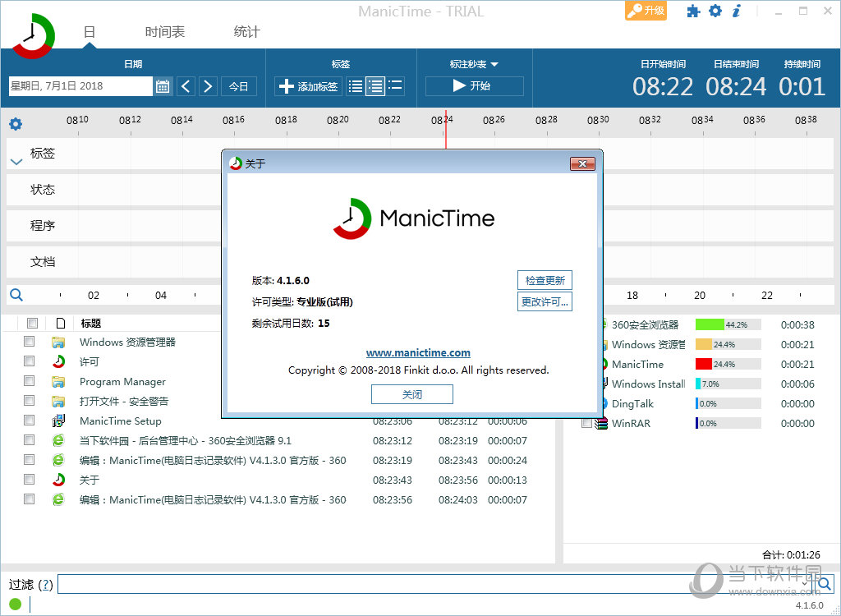Collapse the 标签 timeline chevron

pos(16,161)
